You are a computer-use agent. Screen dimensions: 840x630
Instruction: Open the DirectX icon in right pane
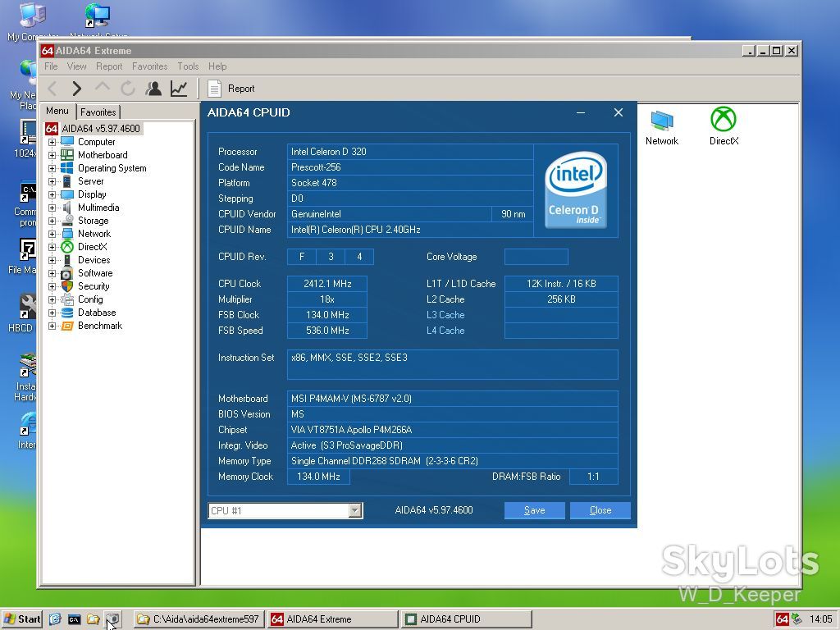pyautogui.click(x=724, y=119)
